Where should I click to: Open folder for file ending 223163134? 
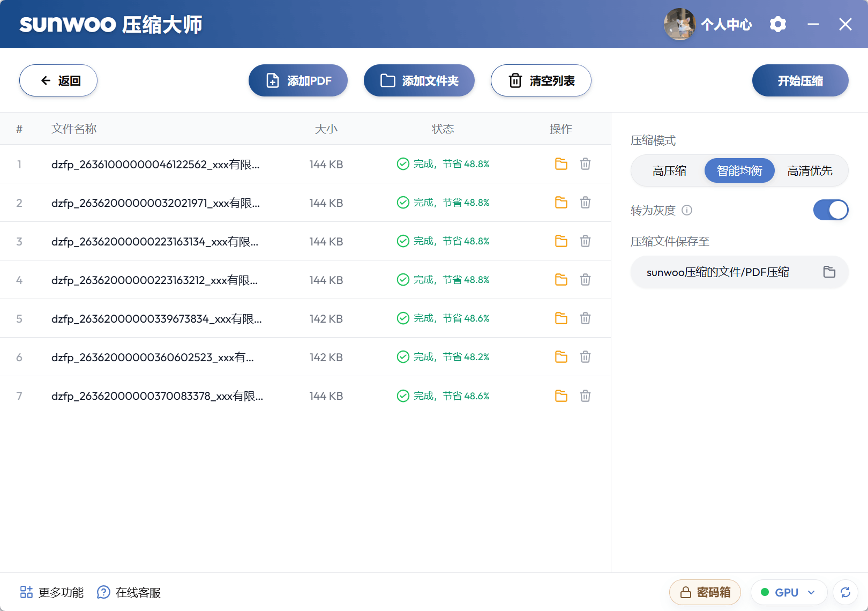[561, 241]
